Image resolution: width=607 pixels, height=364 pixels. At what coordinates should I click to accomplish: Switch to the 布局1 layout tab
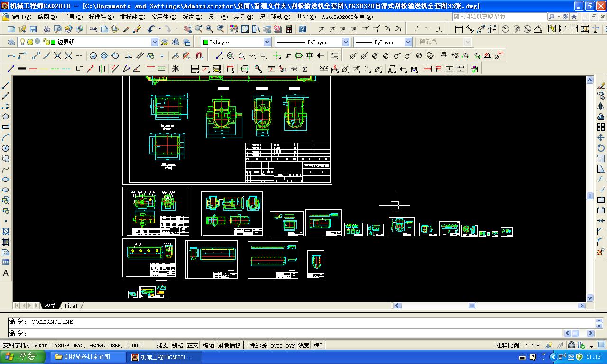click(x=71, y=306)
